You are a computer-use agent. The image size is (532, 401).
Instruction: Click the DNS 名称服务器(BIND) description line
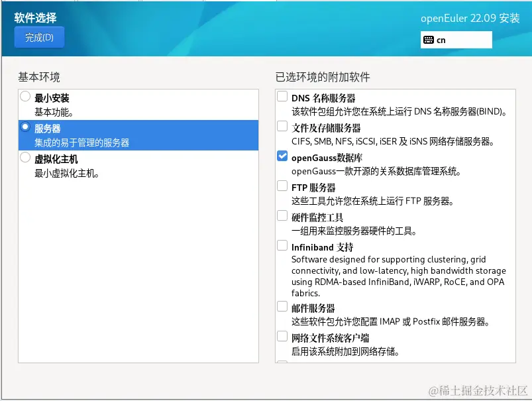399,111
